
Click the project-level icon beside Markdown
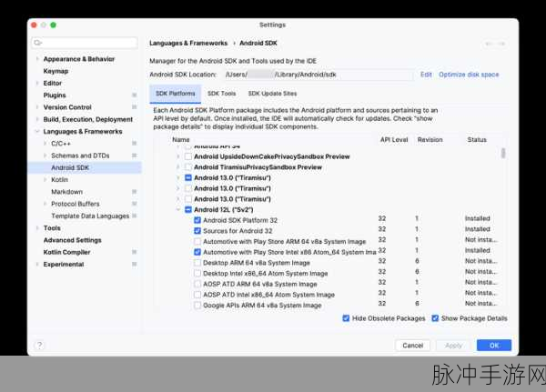click(x=135, y=192)
